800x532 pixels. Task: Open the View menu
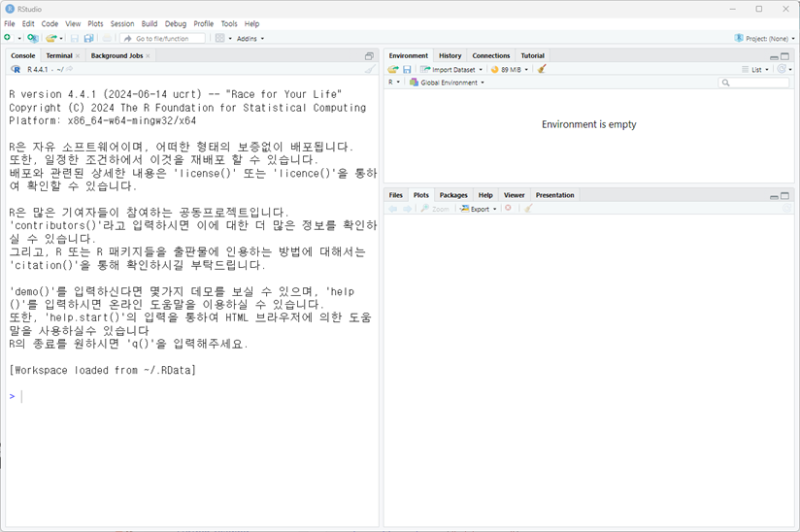(x=73, y=23)
